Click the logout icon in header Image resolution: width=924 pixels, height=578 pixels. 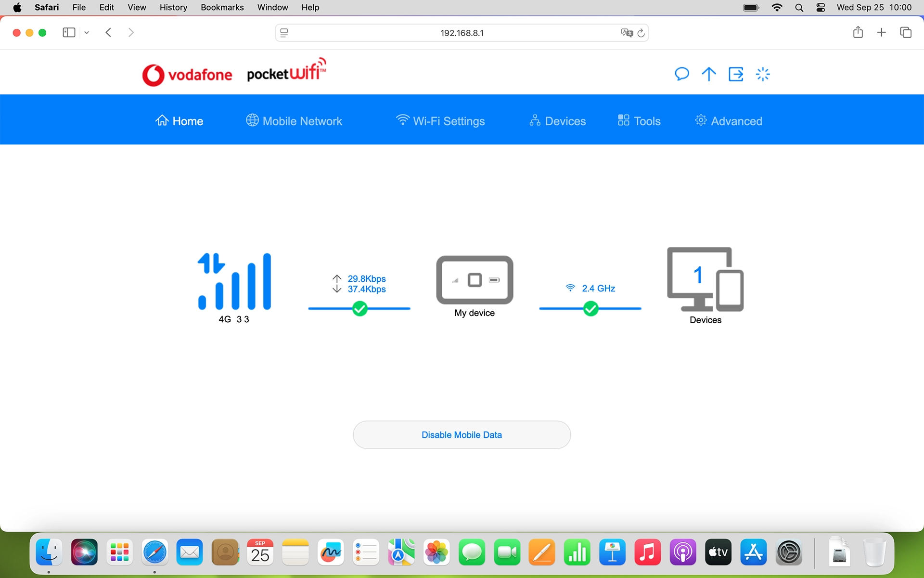(x=736, y=74)
